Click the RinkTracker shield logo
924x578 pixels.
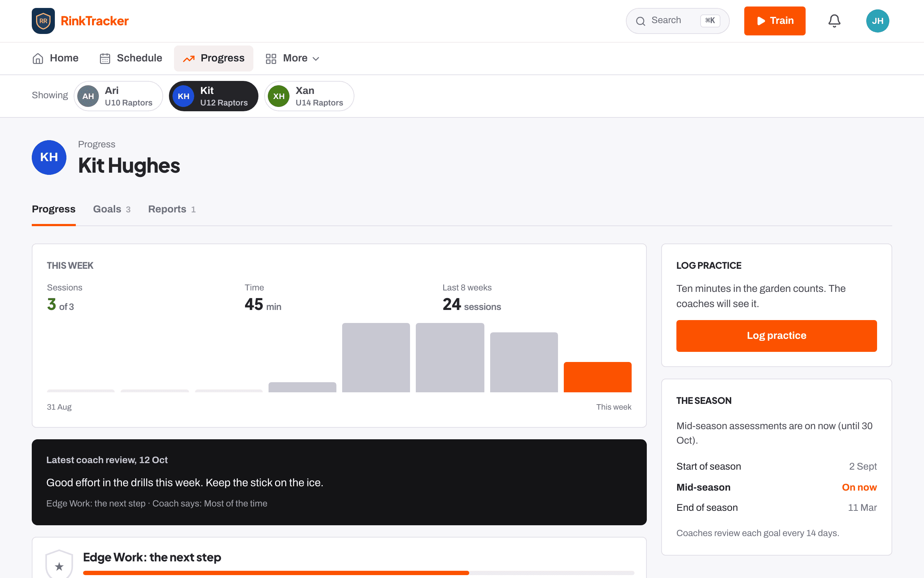(x=43, y=21)
